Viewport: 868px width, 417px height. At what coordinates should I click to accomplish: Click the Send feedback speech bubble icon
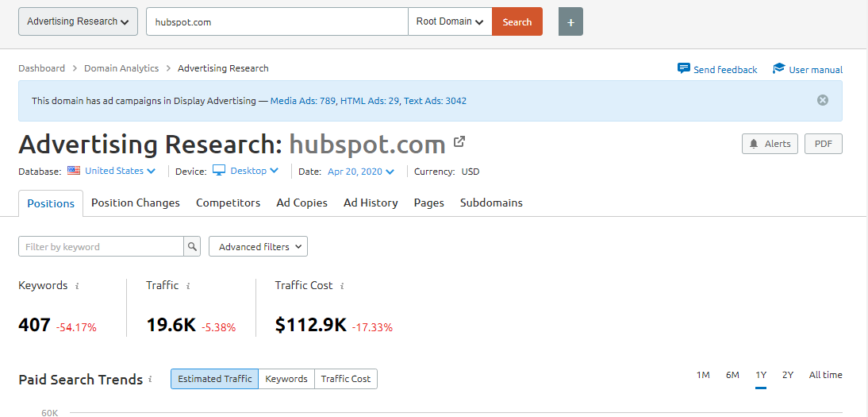(x=684, y=69)
